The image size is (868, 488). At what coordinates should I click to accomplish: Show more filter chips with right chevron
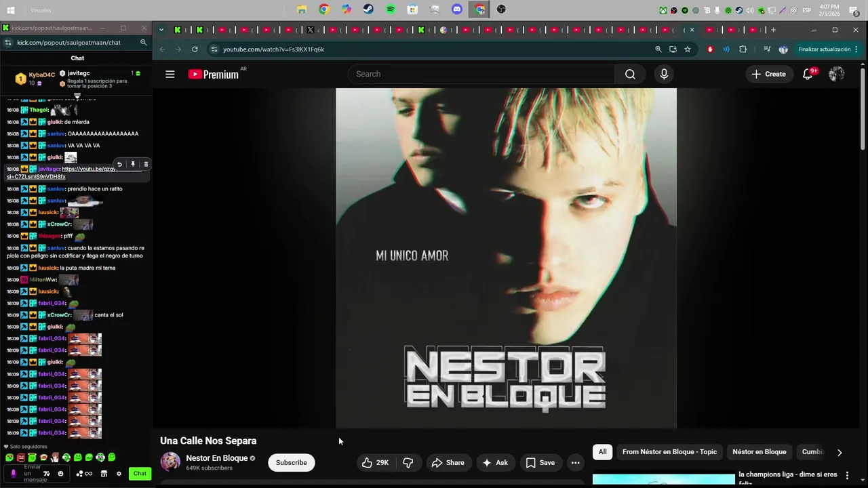click(839, 452)
